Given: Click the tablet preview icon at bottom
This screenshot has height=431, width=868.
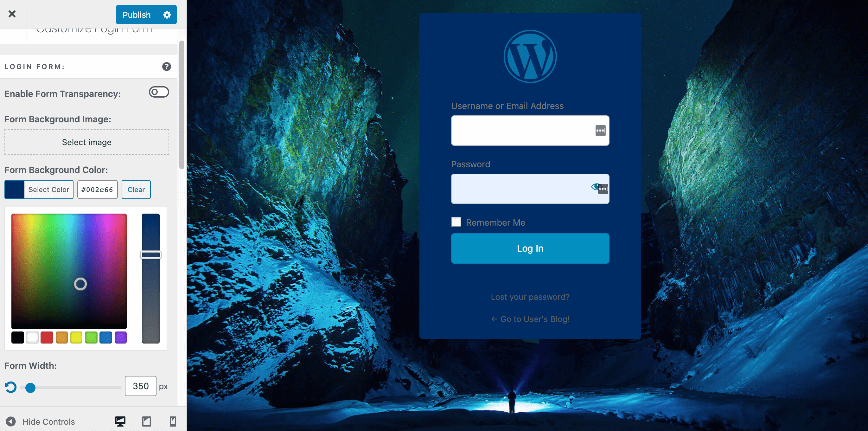Looking at the screenshot, I should (x=146, y=421).
